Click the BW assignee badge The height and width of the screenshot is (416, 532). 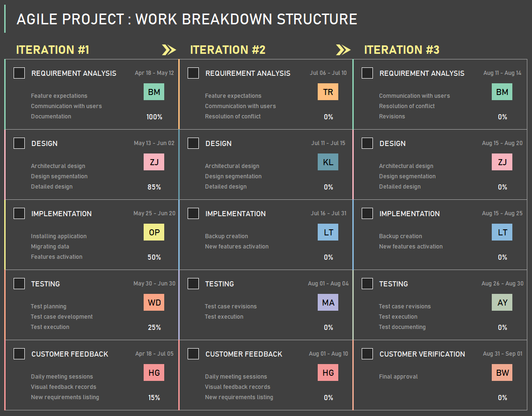point(502,373)
